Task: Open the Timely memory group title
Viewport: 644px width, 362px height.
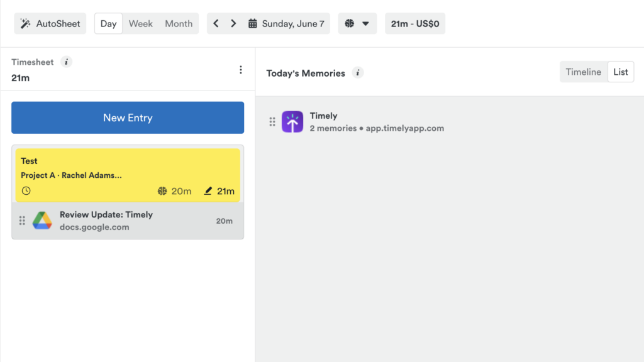Action: click(x=324, y=116)
